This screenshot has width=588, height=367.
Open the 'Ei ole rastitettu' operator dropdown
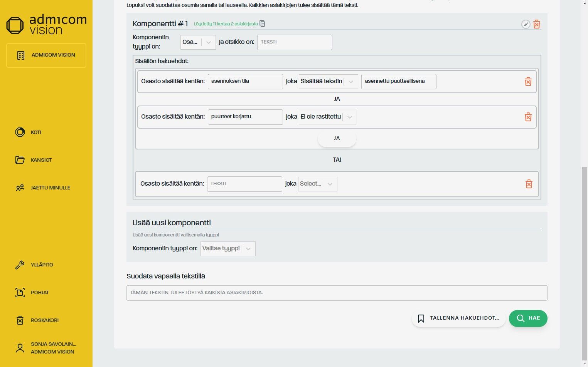328,117
